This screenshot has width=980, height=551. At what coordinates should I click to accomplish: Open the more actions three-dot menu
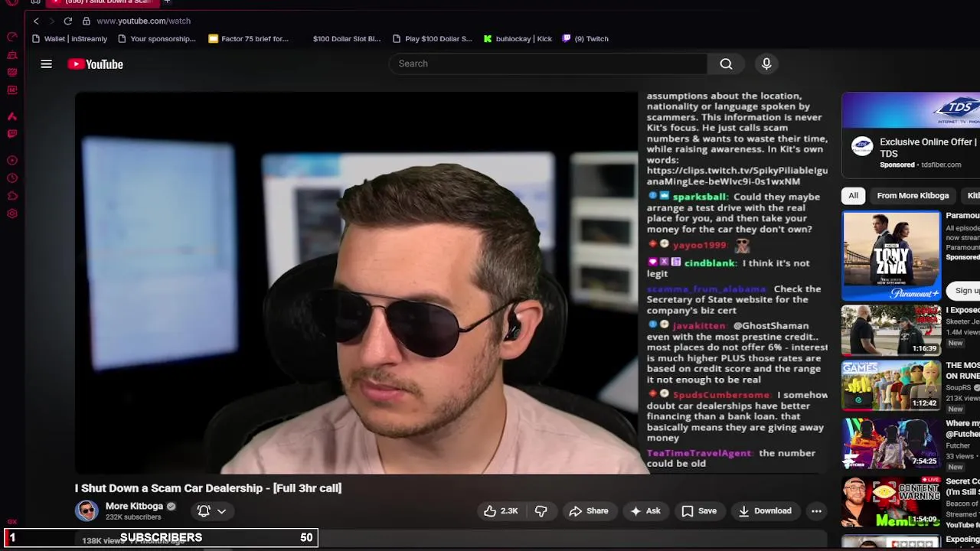coord(816,510)
